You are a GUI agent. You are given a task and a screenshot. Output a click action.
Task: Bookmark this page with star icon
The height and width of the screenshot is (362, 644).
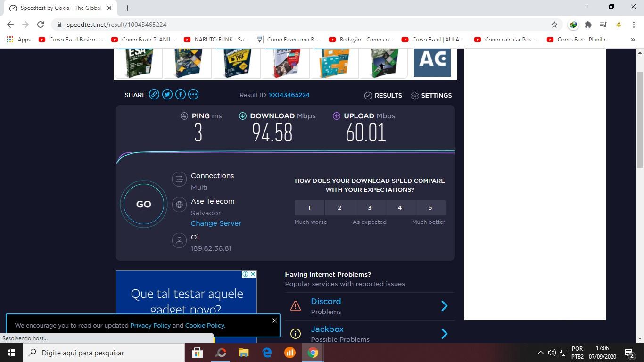[554, 25]
